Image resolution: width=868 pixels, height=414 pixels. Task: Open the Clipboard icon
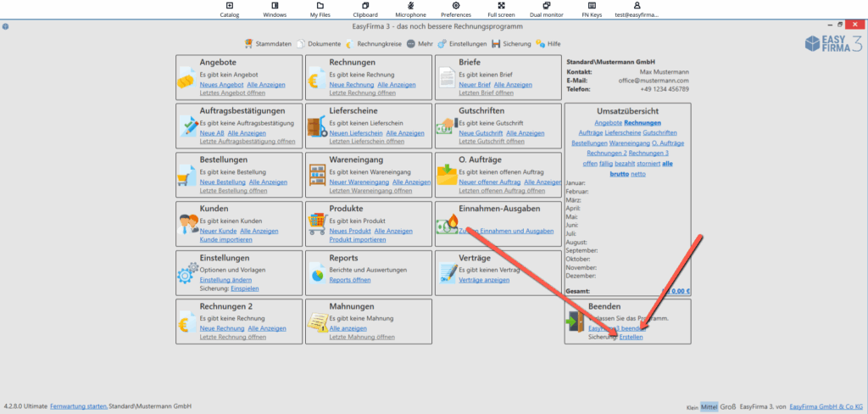point(365,6)
